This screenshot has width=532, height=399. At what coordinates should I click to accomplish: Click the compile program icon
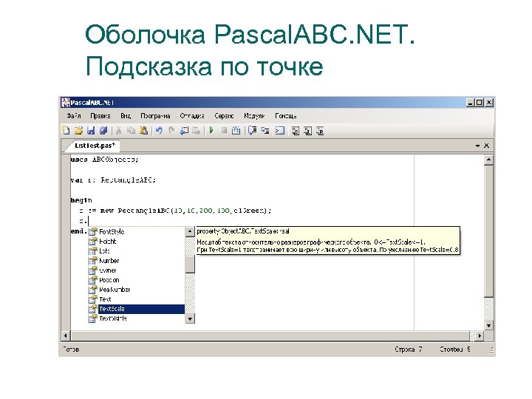(x=236, y=130)
